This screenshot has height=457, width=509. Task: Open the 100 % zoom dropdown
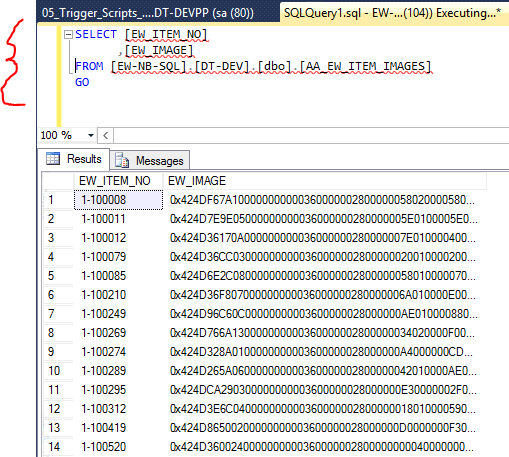(91, 135)
